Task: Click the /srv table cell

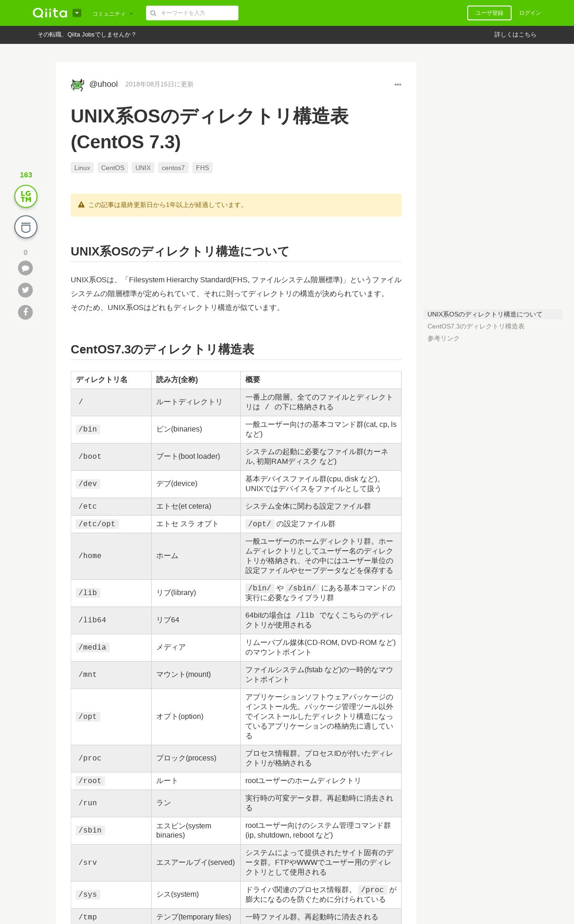Action: (x=111, y=863)
